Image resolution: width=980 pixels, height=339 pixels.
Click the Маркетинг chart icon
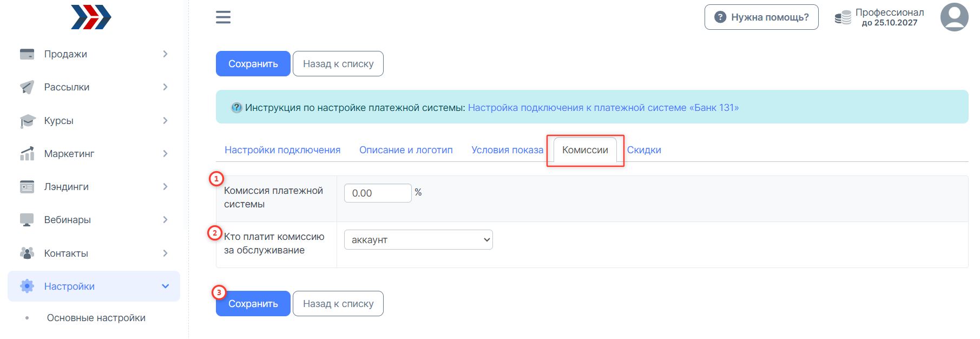click(x=27, y=154)
